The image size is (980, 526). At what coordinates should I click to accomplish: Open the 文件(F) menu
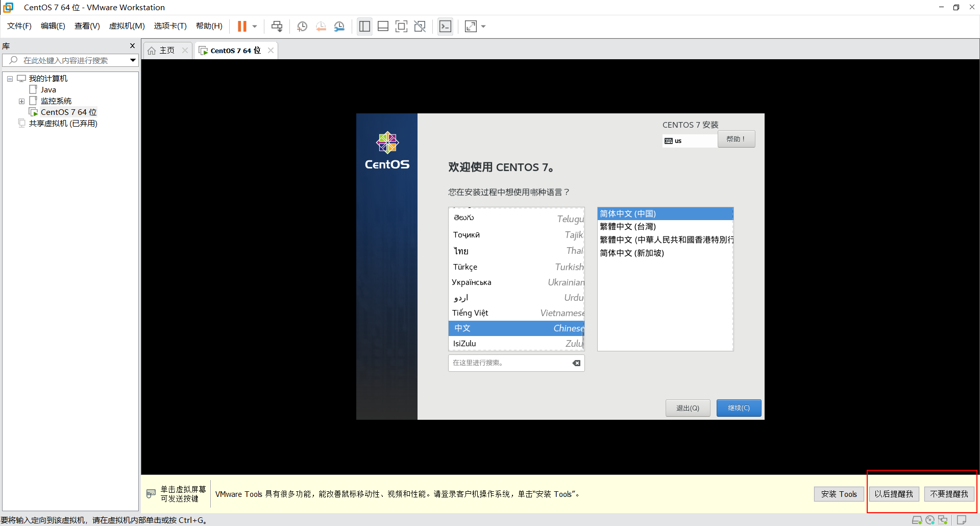click(x=19, y=26)
